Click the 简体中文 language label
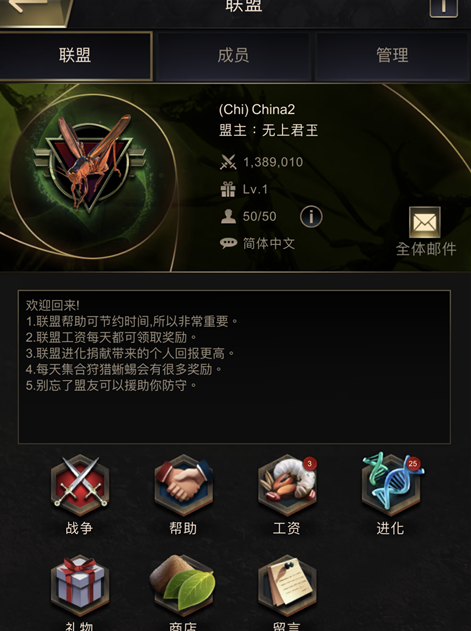This screenshot has width=471, height=631. pyautogui.click(x=269, y=243)
